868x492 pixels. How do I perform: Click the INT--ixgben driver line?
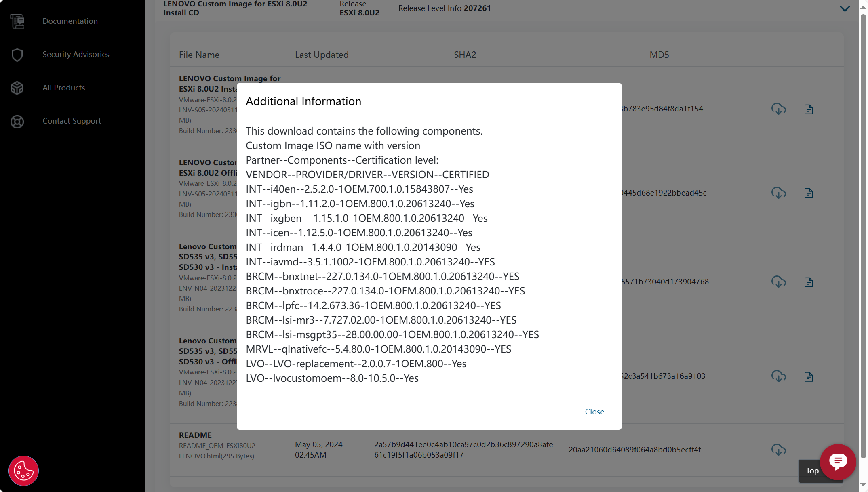[x=367, y=218]
